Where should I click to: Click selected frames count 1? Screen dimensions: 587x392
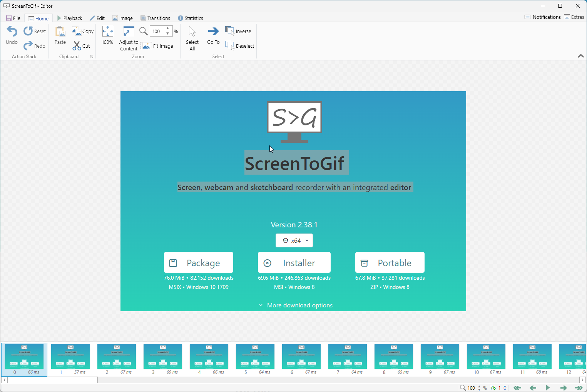500,388
